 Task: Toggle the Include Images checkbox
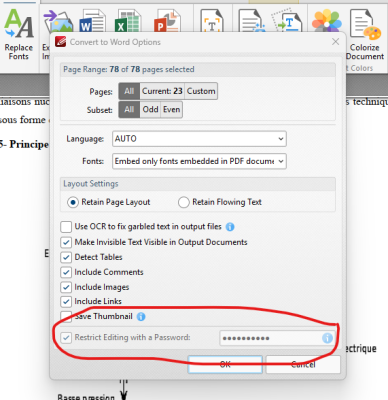pos(66,287)
